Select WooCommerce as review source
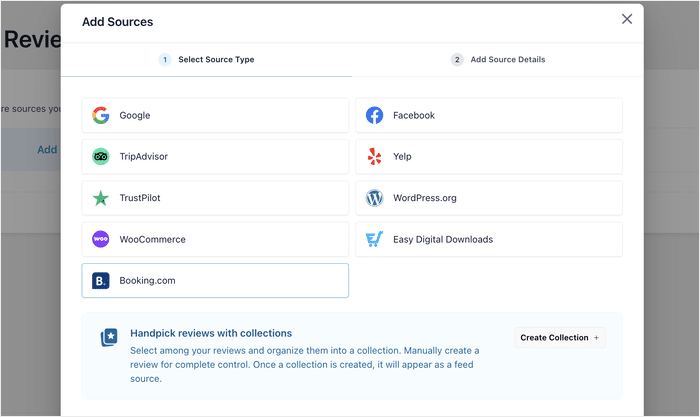The width and height of the screenshot is (700, 417). pos(215,239)
